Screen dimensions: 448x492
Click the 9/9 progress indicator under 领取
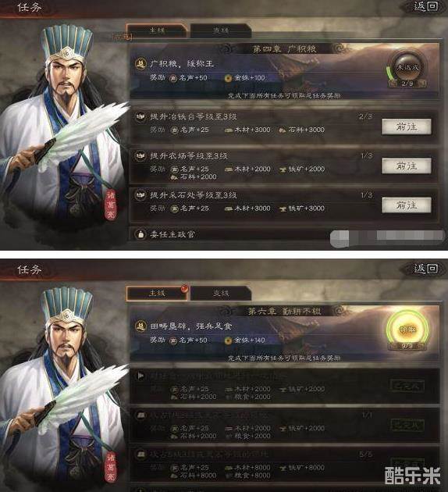tap(407, 346)
